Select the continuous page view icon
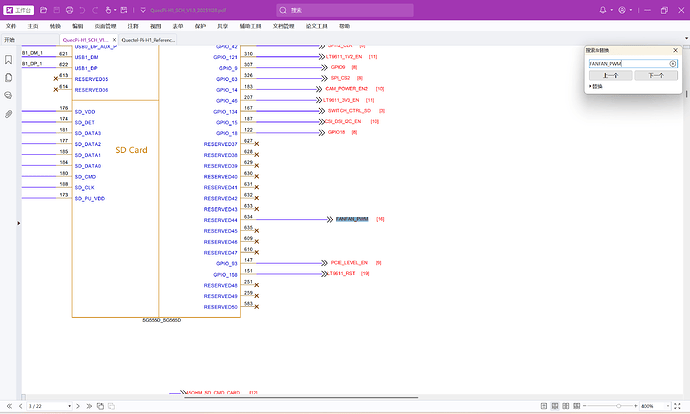This screenshot has height=414, width=690. [x=555, y=406]
